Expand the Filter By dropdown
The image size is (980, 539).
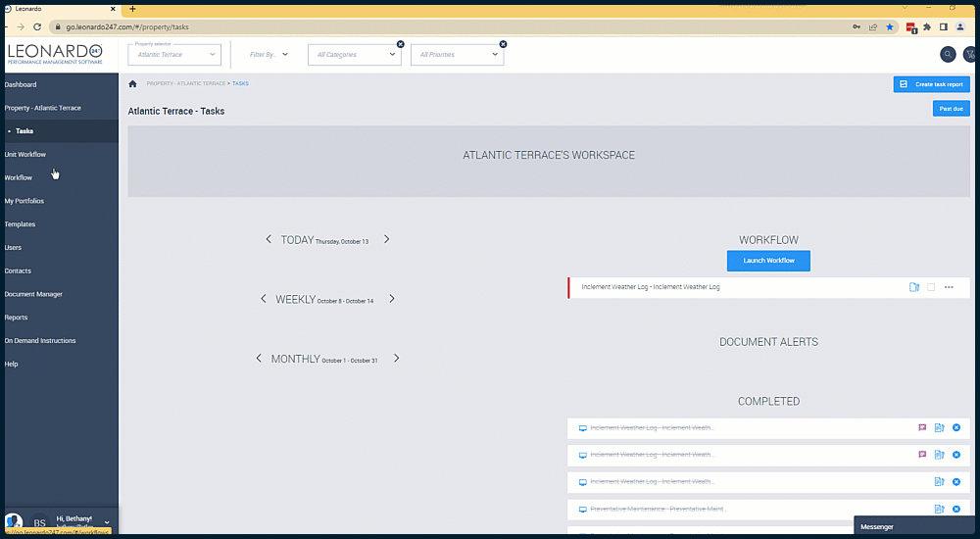pyautogui.click(x=269, y=55)
